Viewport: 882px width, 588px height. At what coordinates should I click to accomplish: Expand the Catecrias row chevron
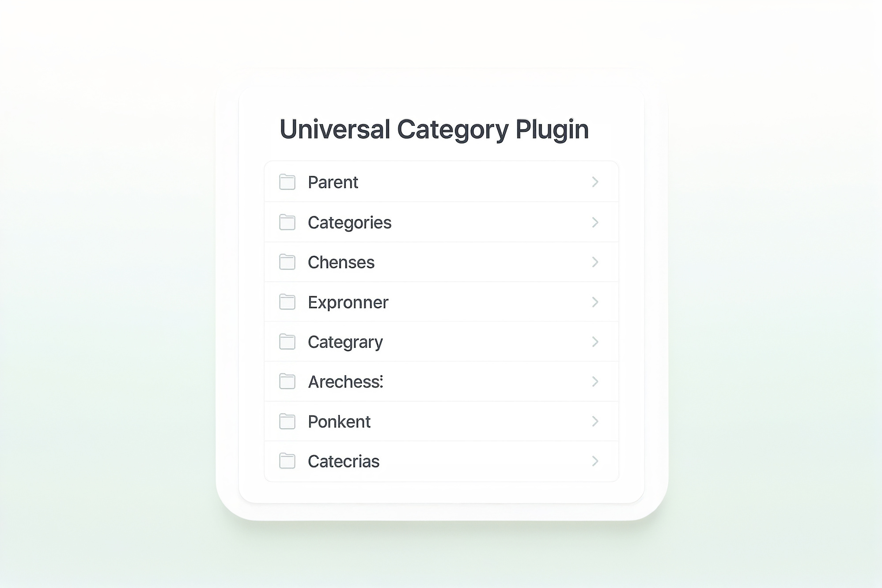[595, 461]
